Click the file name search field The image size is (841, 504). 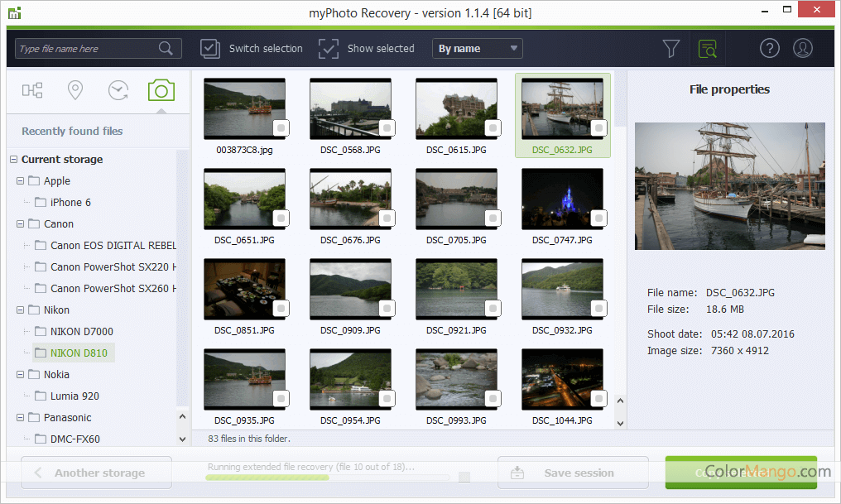coord(99,48)
